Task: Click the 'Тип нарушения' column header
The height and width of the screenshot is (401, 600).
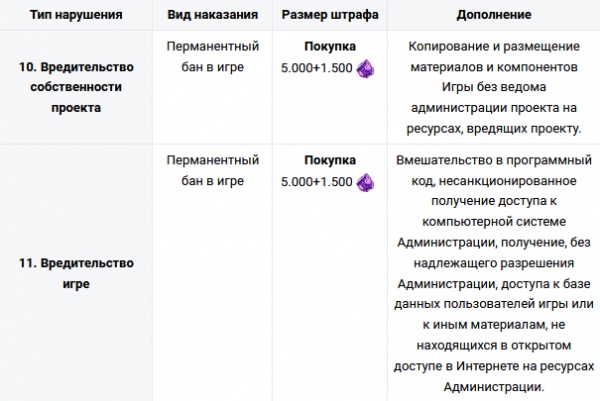Action: [77, 17]
